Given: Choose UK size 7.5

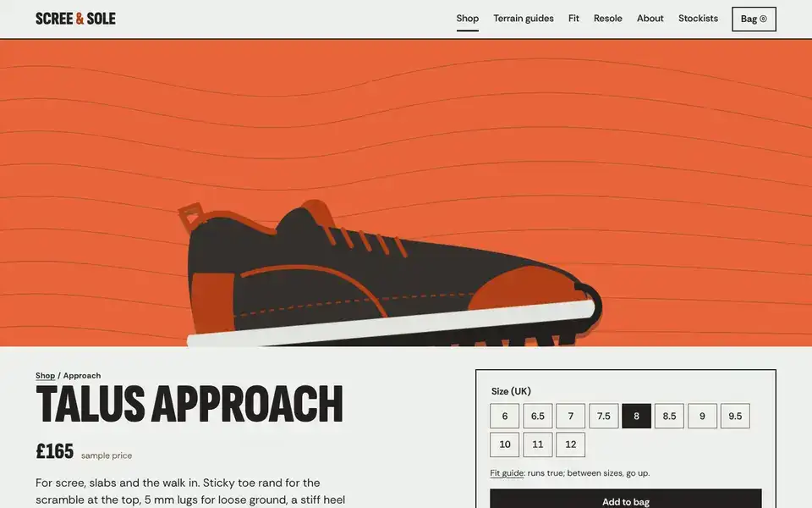Looking at the screenshot, I should (603, 416).
